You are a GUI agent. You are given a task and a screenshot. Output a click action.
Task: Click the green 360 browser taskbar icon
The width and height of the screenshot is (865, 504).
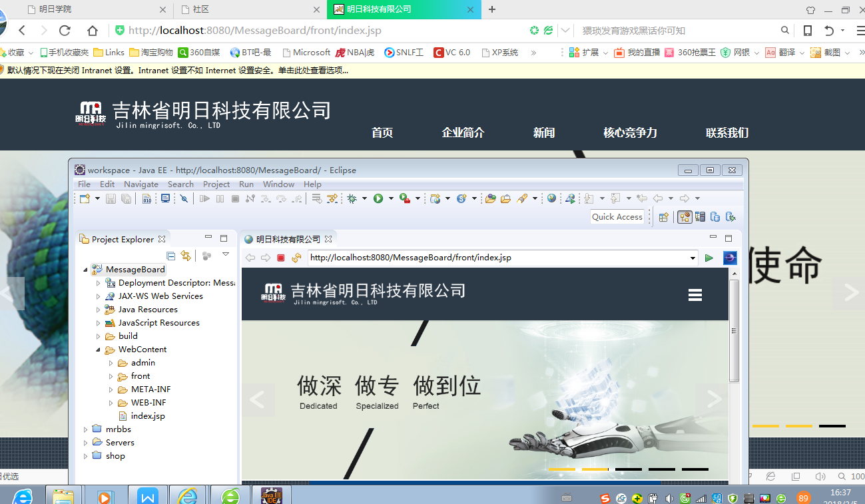[x=230, y=495]
